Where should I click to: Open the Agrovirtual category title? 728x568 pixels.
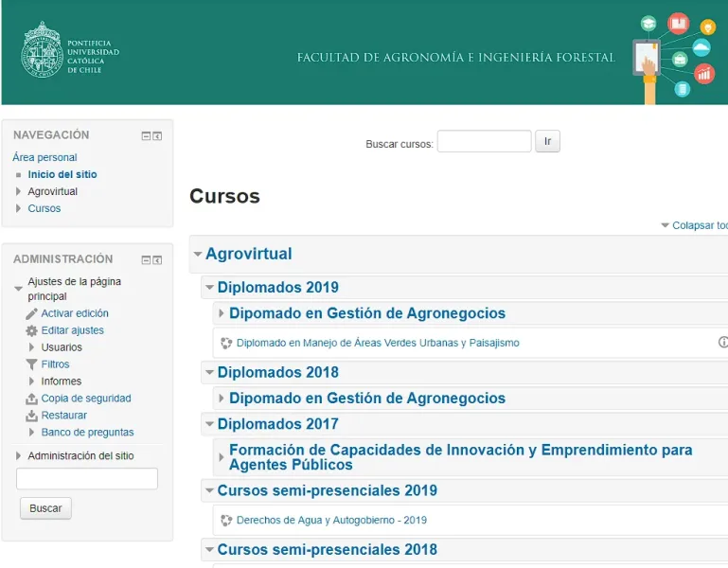point(249,254)
